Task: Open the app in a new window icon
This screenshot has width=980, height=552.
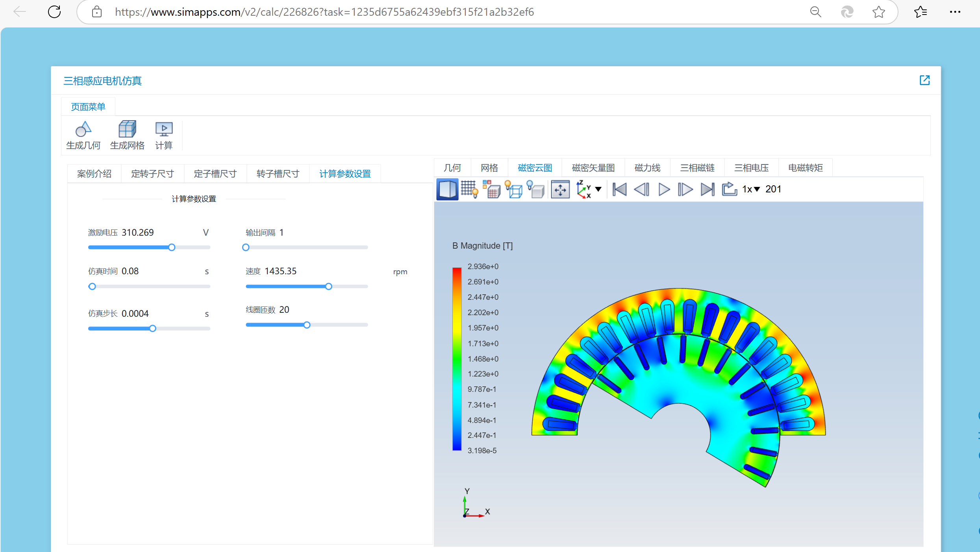Action: (x=924, y=80)
